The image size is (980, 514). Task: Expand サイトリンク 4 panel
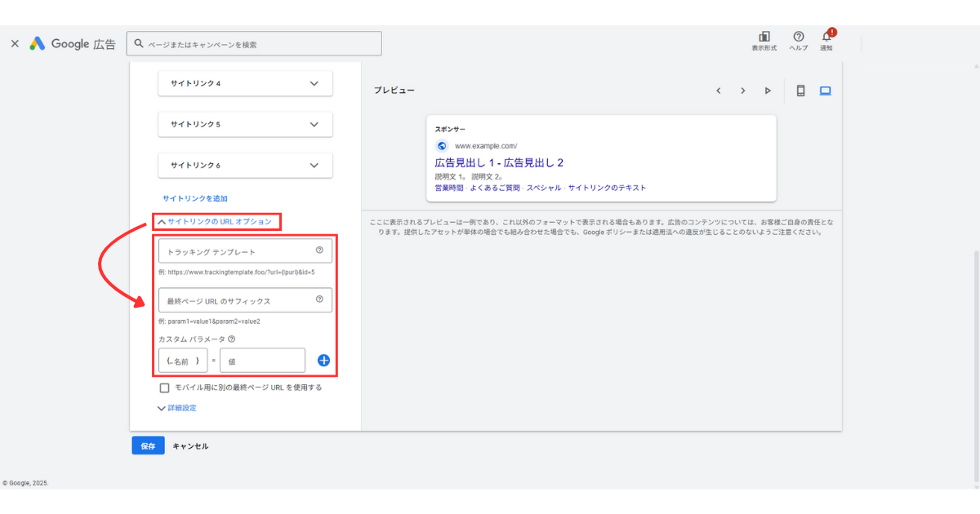pos(245,83)
